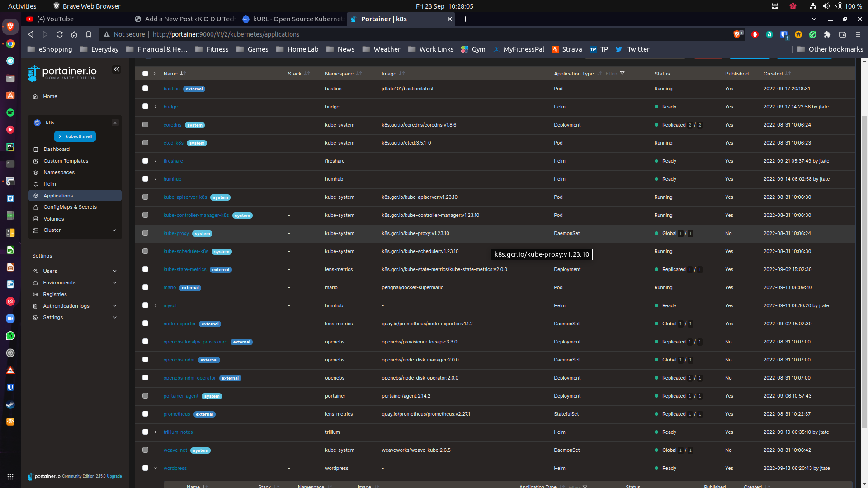Open the Brave wallet icon
The image size is (868, 488).
[x=843, y=34]
